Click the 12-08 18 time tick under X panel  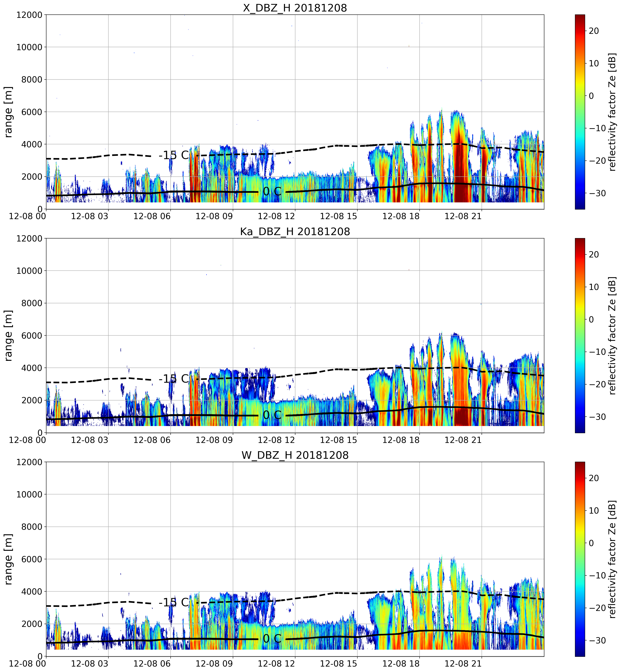pyautogui.click(x=401, y=216)
